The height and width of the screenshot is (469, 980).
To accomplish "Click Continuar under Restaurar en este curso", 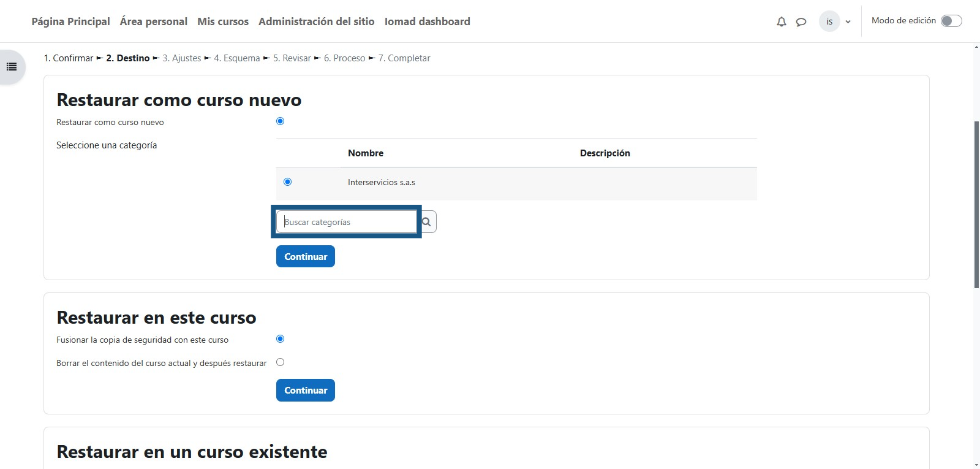I will point(305,391).
